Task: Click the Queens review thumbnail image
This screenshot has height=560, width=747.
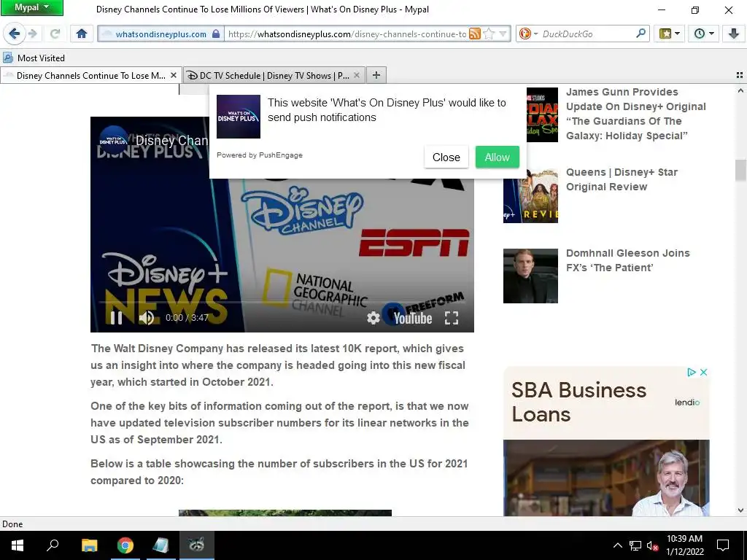Action: point(530,195)
